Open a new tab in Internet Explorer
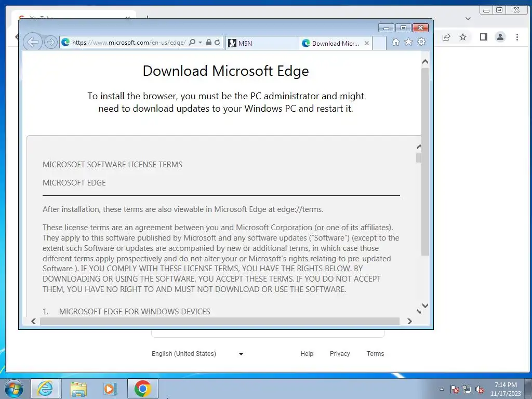 click(379, 43)
